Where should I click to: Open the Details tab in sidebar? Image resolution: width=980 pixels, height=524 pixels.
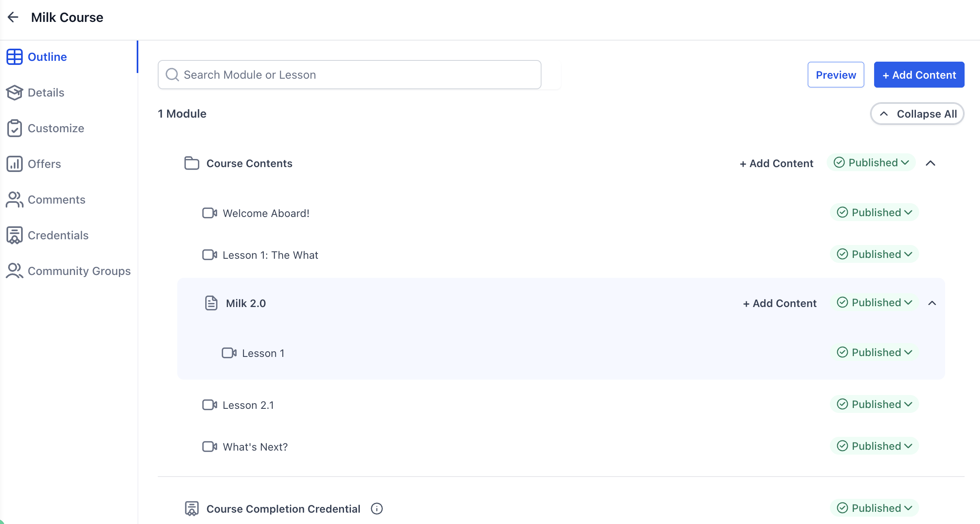(x=46, y=92)
